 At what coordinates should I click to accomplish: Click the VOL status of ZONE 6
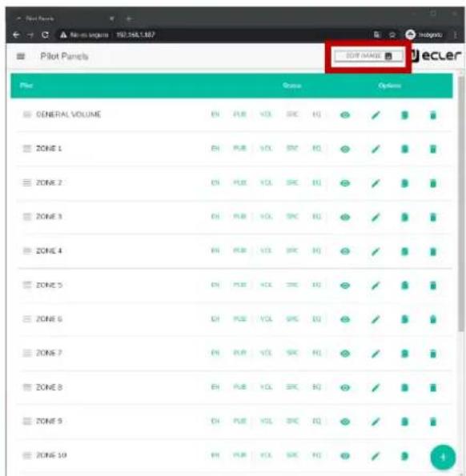coord(266,318)
